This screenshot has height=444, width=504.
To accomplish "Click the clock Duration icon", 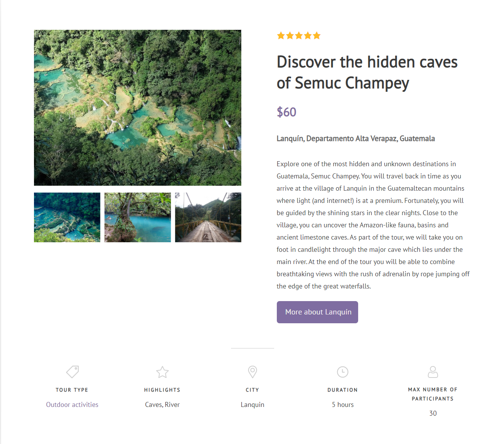I will 342,372.
